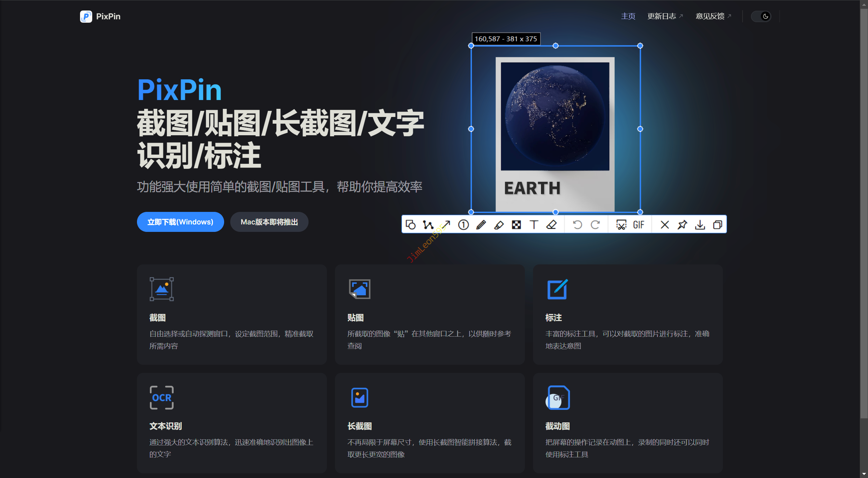Select the arrow annotation tool
This screenshot has height=478, width=868.
[446, 225]
